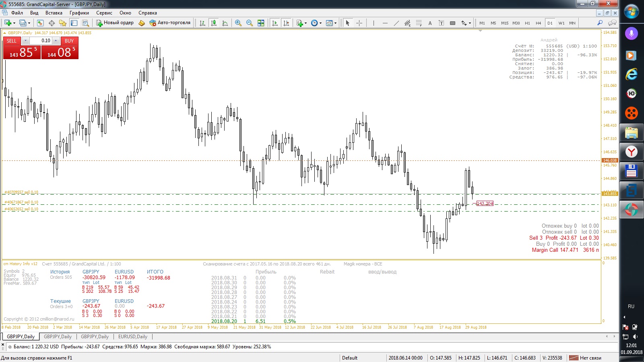
Task: Switch to the H4 timeframe
Action: click(539, 23)
